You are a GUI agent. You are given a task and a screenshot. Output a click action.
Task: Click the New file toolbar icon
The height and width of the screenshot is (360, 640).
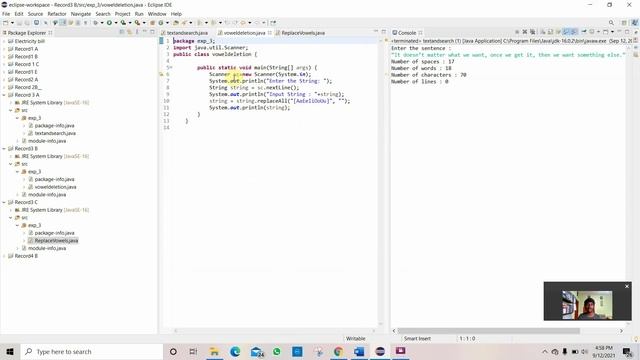coord(5,23)
